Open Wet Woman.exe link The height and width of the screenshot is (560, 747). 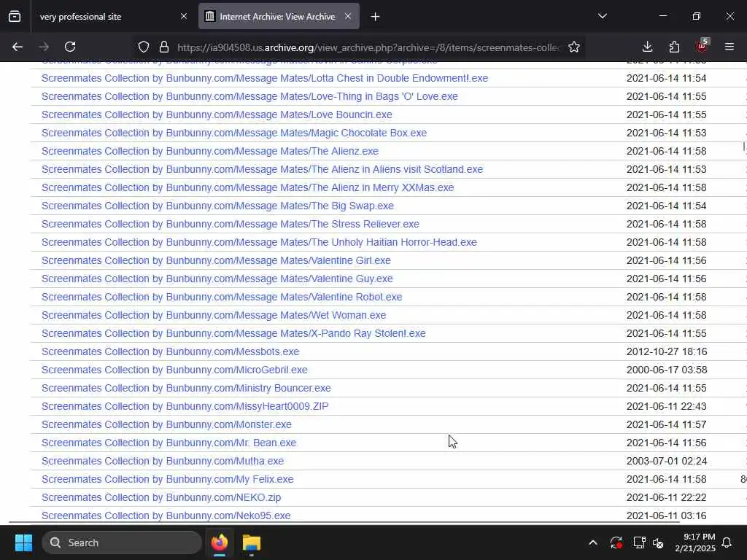pos(214,315)
